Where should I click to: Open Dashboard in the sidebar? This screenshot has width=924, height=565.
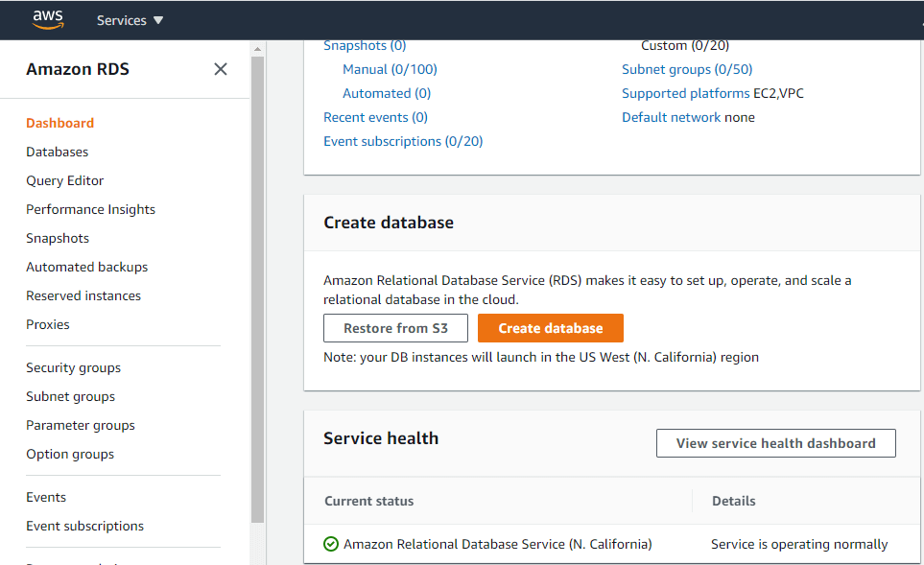(x=60, y=123)
